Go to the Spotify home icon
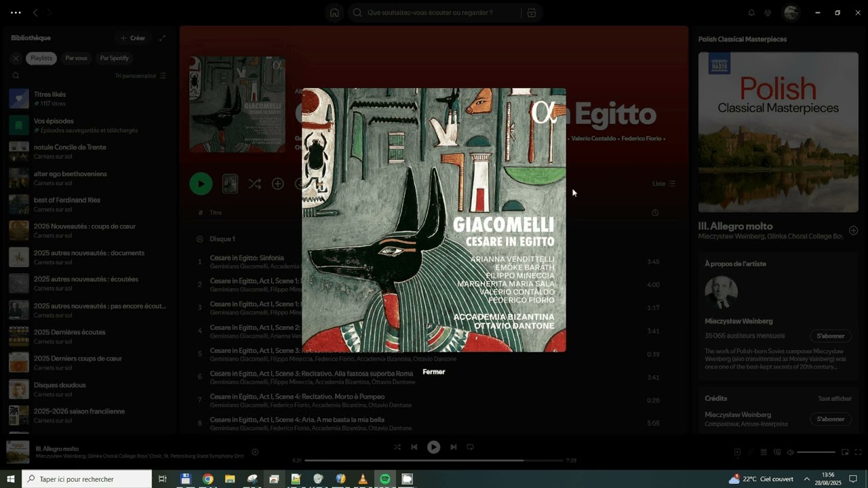This screenshot has width=868, height=488. click(334, 12)
